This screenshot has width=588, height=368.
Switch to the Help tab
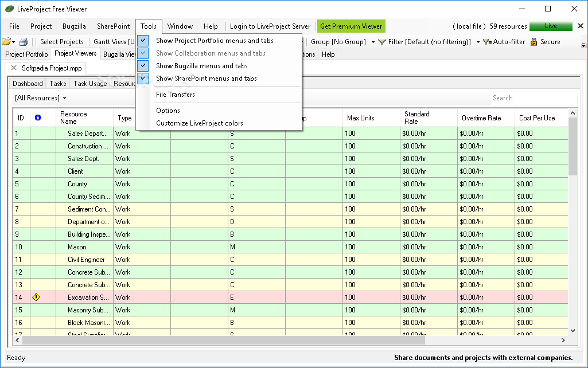click(328, 54)
